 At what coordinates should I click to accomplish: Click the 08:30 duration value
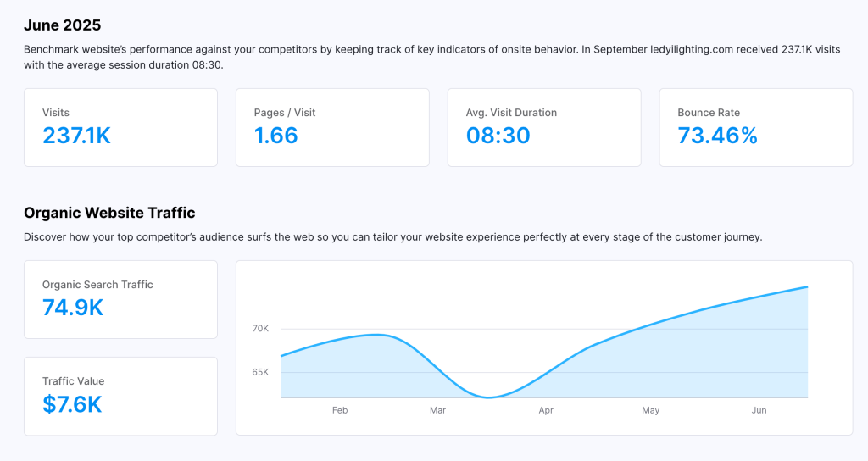click(x=498, y=136)
